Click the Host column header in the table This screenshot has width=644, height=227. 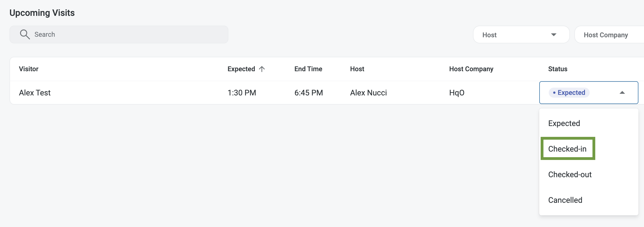pyautogui.click(x=357, y=69)
